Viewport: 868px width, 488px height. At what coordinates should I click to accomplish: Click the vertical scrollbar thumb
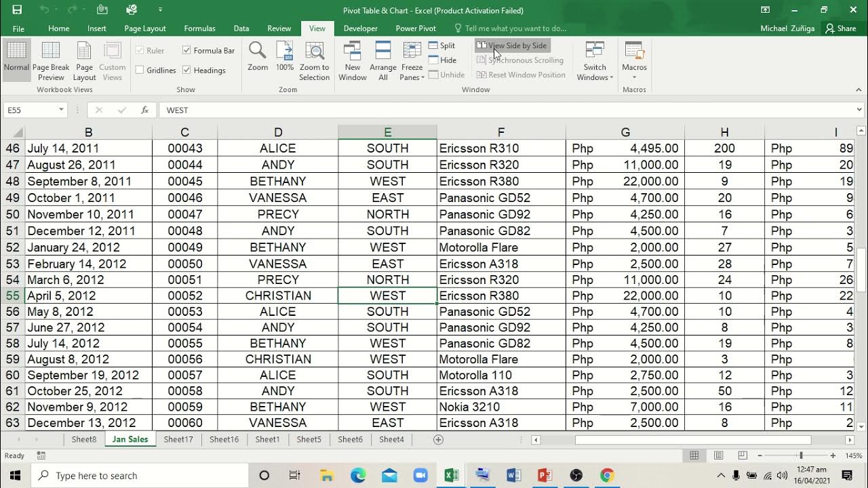point(862,270)
